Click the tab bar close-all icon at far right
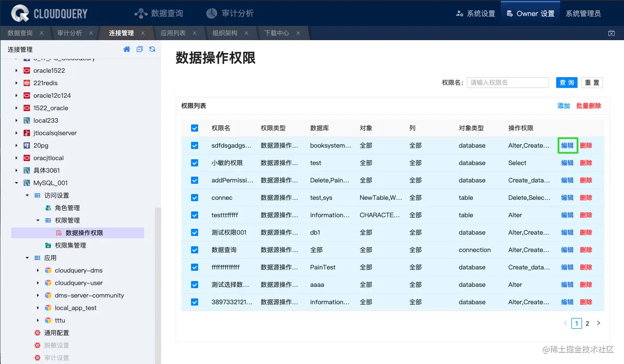The width and height of the screenshot is (624, 364). click(x=612, y=33)
